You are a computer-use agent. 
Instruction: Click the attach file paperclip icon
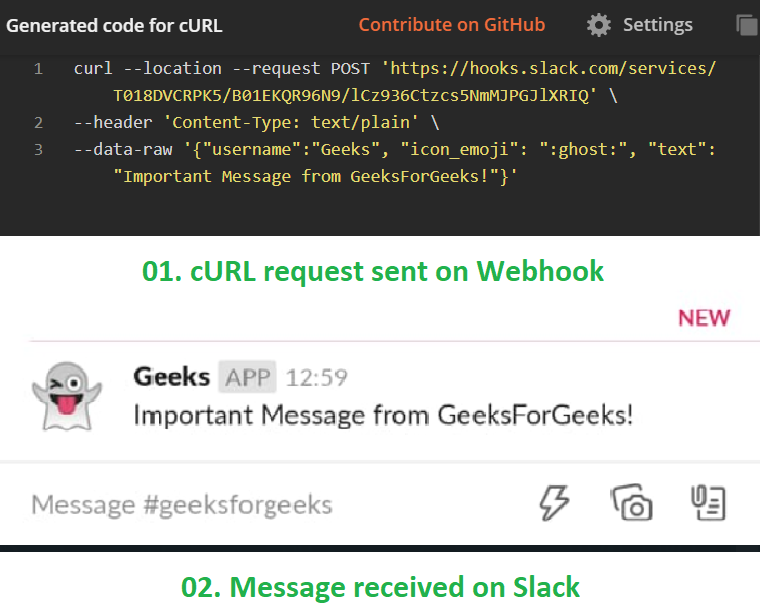(708, 503)
